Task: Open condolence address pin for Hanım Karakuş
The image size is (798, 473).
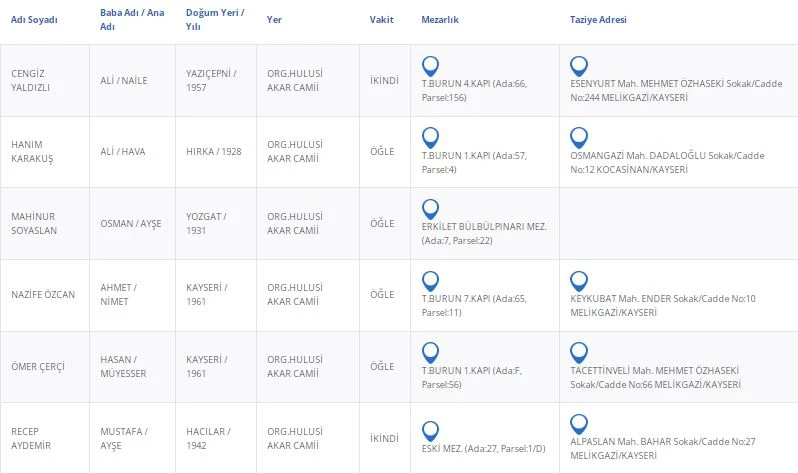Action: coord(578,138)
